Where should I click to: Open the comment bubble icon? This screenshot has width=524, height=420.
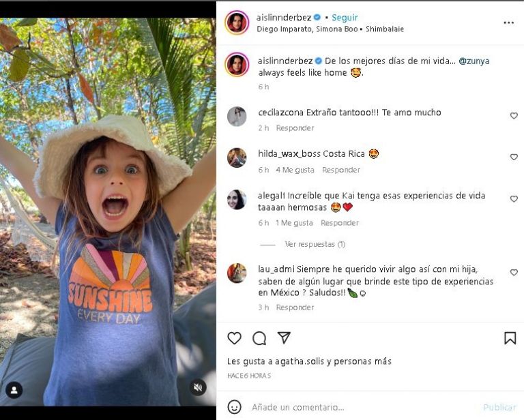coord(259,338)
